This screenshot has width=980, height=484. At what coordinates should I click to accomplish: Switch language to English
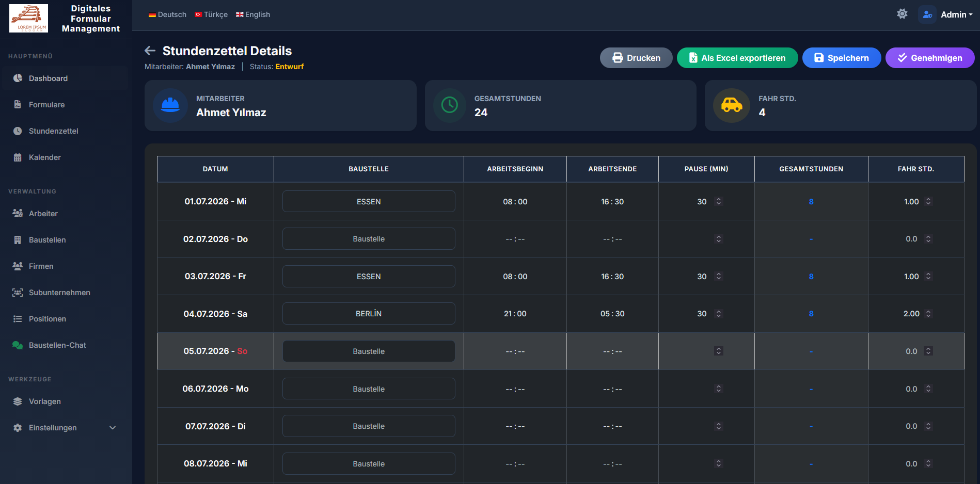coord(253,14)
